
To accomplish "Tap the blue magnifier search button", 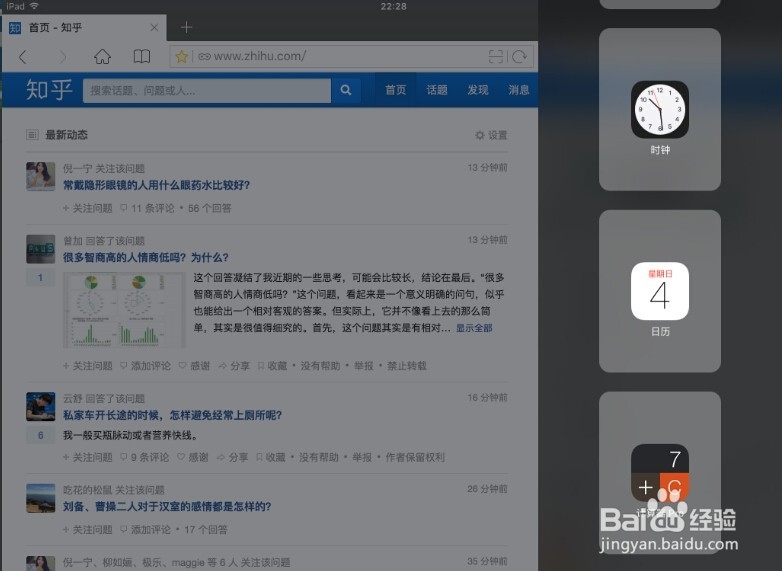I will coord(346,90).
